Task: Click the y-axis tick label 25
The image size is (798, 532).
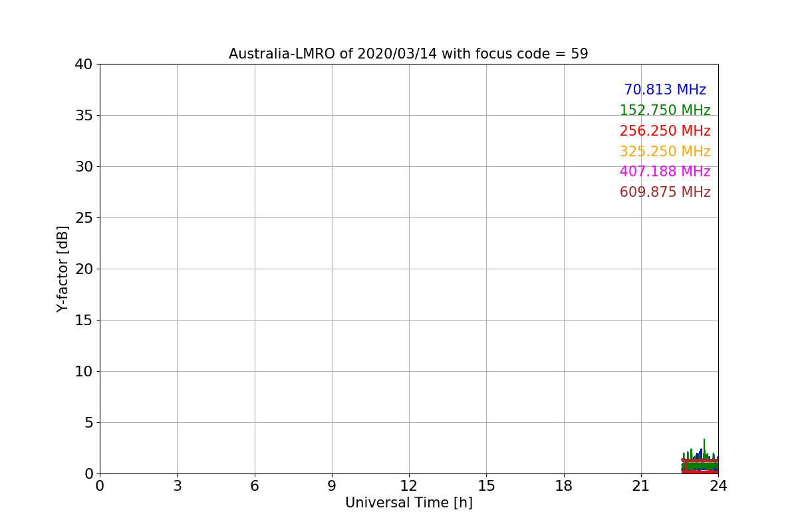Action: (x=84, y=218)
